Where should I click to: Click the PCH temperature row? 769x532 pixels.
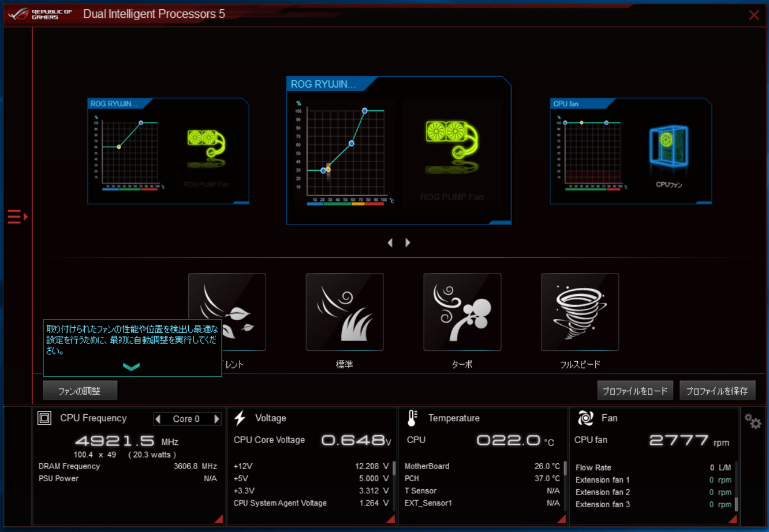[482, 478]
